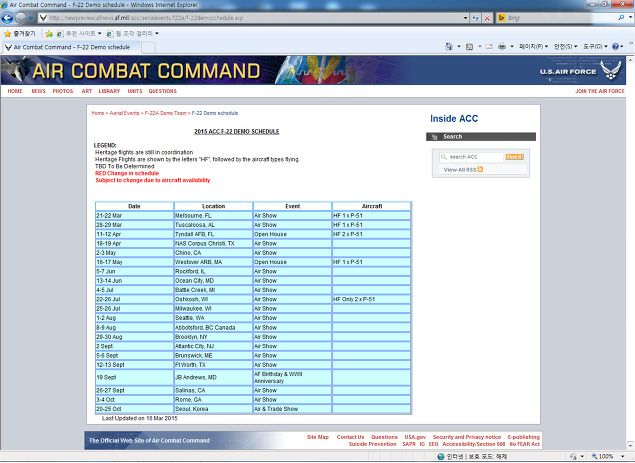Image resolution: width=635 pixels, height=463 pixels.
Task: Click the Home icon in command bar
Action: [x=449, y=47]
